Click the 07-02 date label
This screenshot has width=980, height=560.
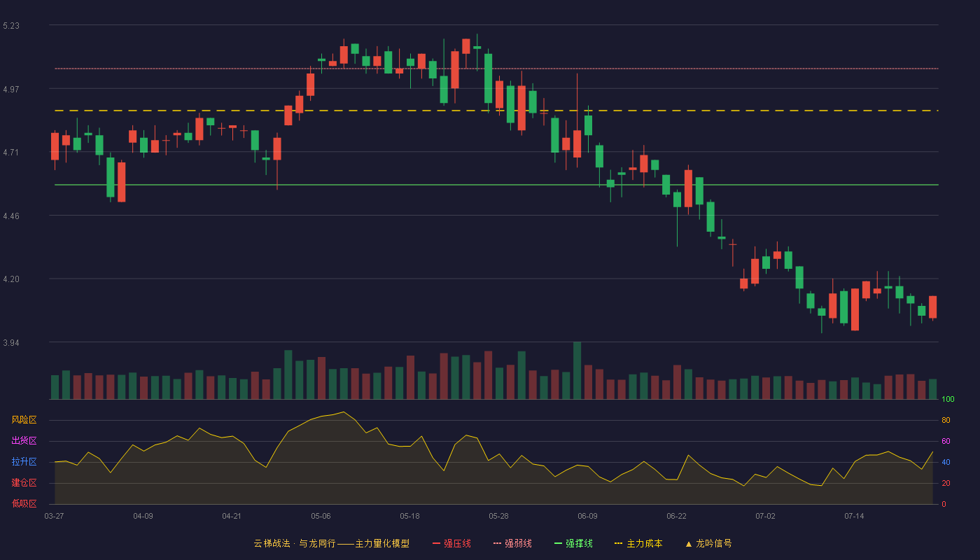pyautogui.click(x=765, y=516)
